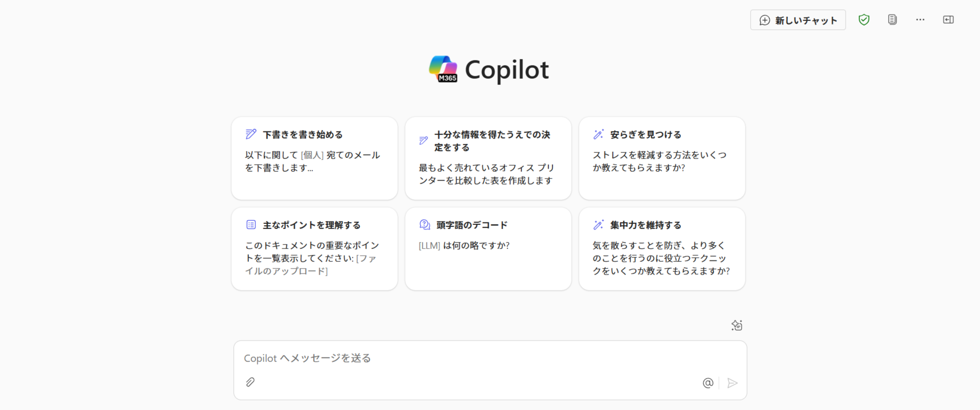Viewport: 980px width, 410px height.
Task: Click the pencil icon on 下書きを書き始める card
Action: click(x=250, y=134)
